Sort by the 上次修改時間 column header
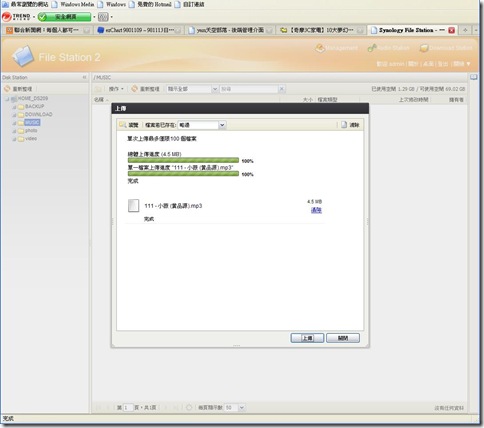 click(x=413, y=100)
